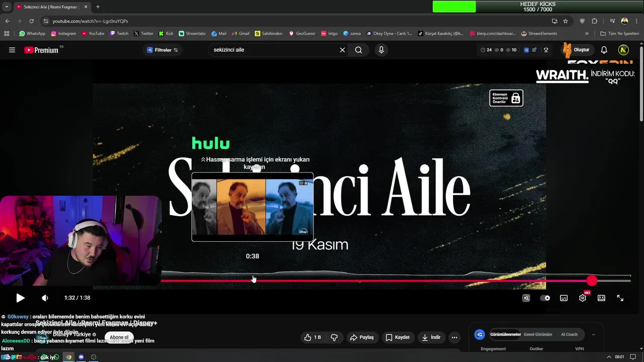
Task: Open the playlist-style icon beside header vidIQ
Action: tap(535, 50)
